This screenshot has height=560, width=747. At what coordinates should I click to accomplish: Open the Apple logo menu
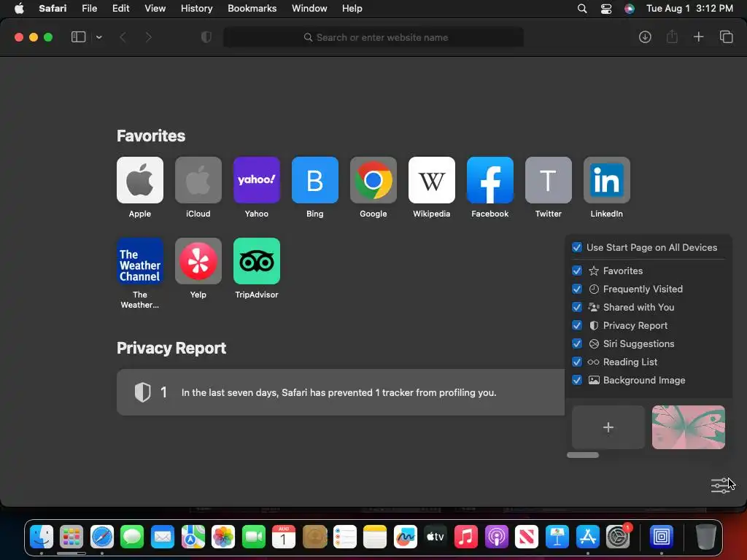[19, 9]
